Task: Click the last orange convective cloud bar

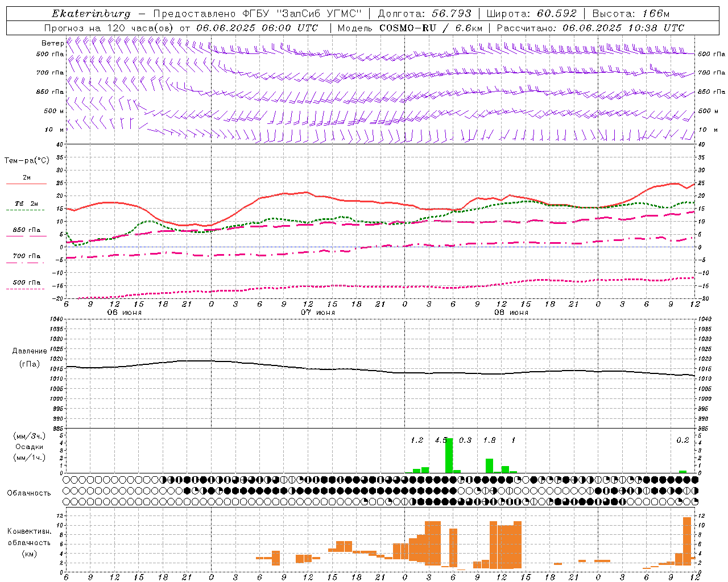Action: pos(687,541)
